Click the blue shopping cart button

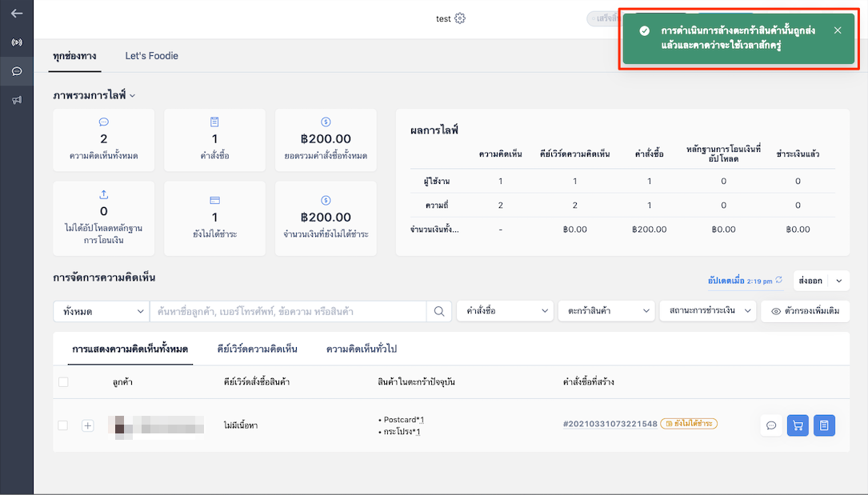(x=798, y=425)
